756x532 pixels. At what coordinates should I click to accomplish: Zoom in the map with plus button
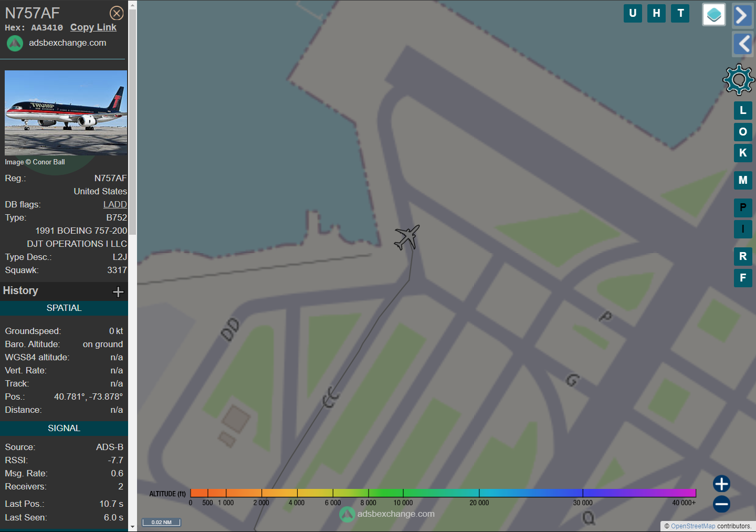click(x=721, y=484)
